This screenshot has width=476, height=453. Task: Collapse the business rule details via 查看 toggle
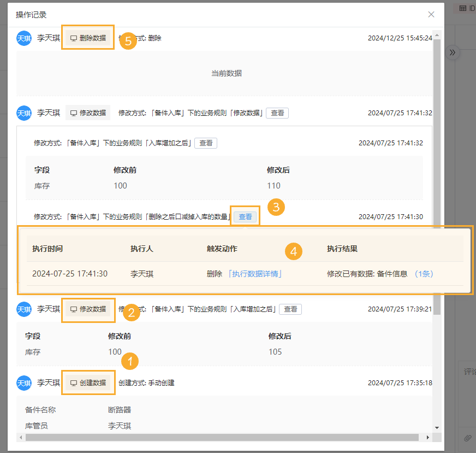pos(277,113)
